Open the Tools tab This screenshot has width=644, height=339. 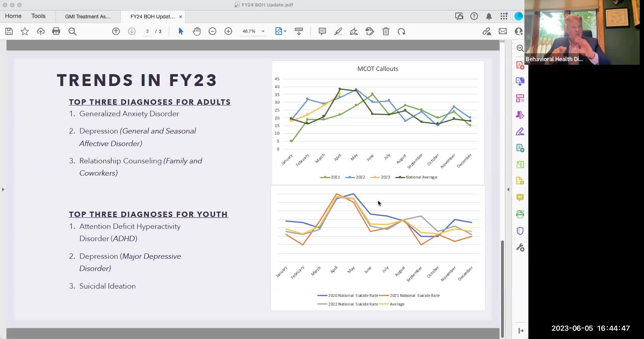38,16
